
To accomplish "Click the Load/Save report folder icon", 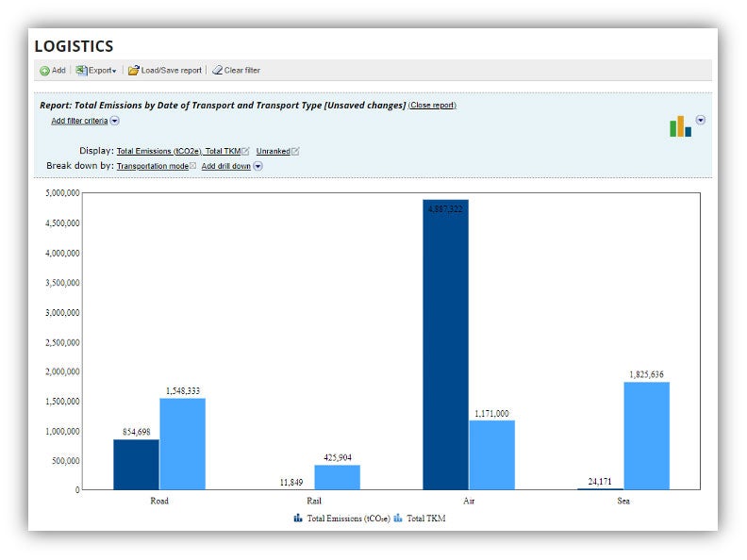I will tap(134, 71).
